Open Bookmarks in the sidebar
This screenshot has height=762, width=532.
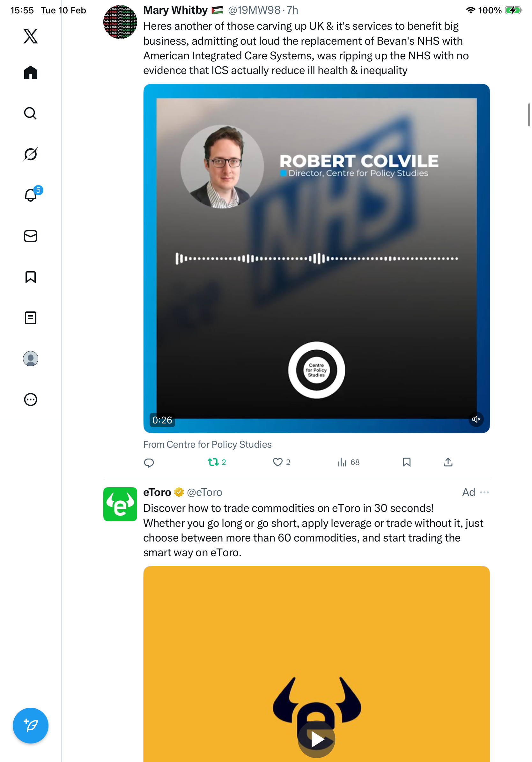click(x=31, y=277)
